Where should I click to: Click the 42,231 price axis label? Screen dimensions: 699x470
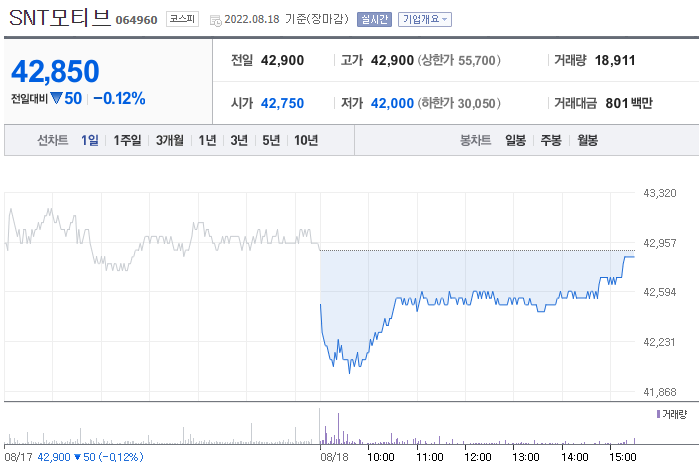click(x=660, y=342)
